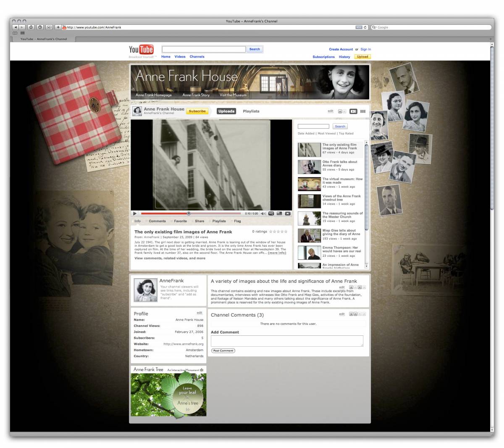Click the channel avatar next to Anne Frank House
504x448 pixels.
tap(137, 111)
